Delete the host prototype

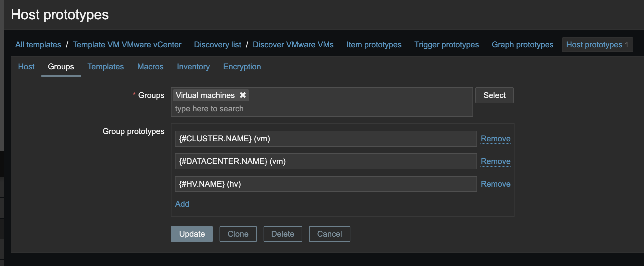283,234
